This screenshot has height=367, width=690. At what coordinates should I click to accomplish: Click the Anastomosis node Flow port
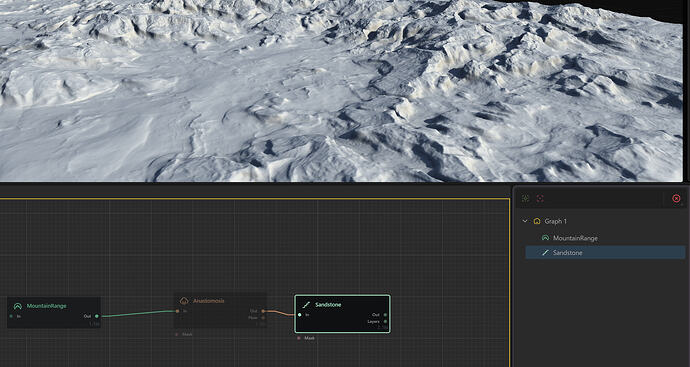(x=263, y=317)
